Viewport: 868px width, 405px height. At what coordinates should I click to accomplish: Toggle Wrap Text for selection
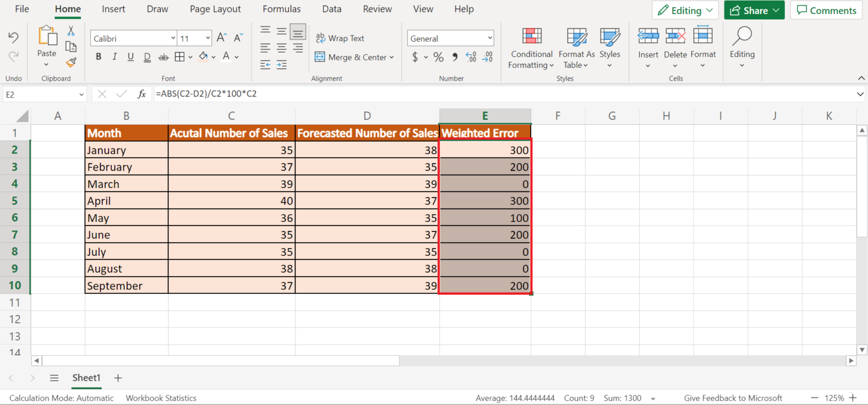(340, 38)
